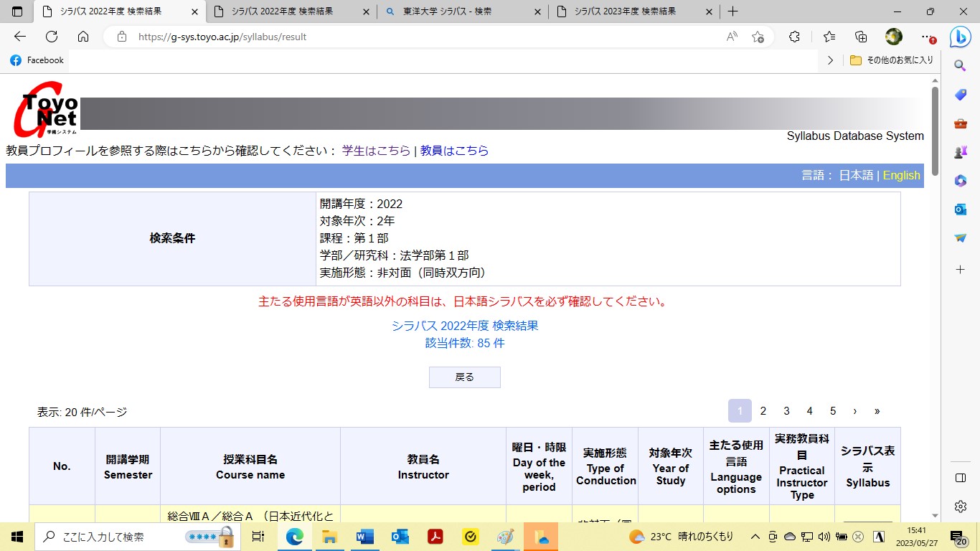Screen dimensions: 980x551
Task: Open the Favorites list icon
Action: 829,37
